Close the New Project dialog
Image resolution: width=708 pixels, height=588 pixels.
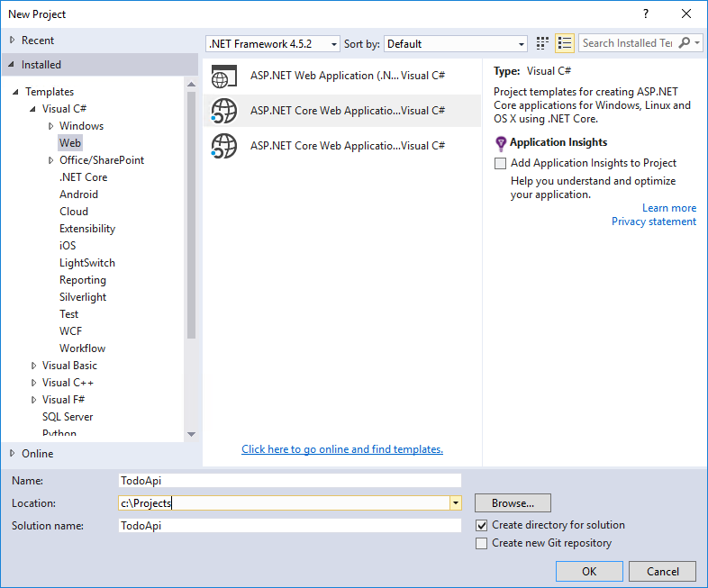686,14
